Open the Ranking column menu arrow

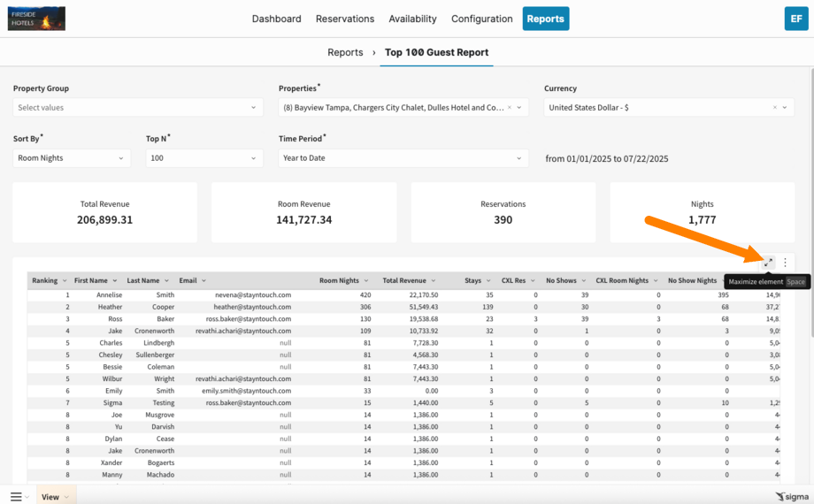[65, 281]
